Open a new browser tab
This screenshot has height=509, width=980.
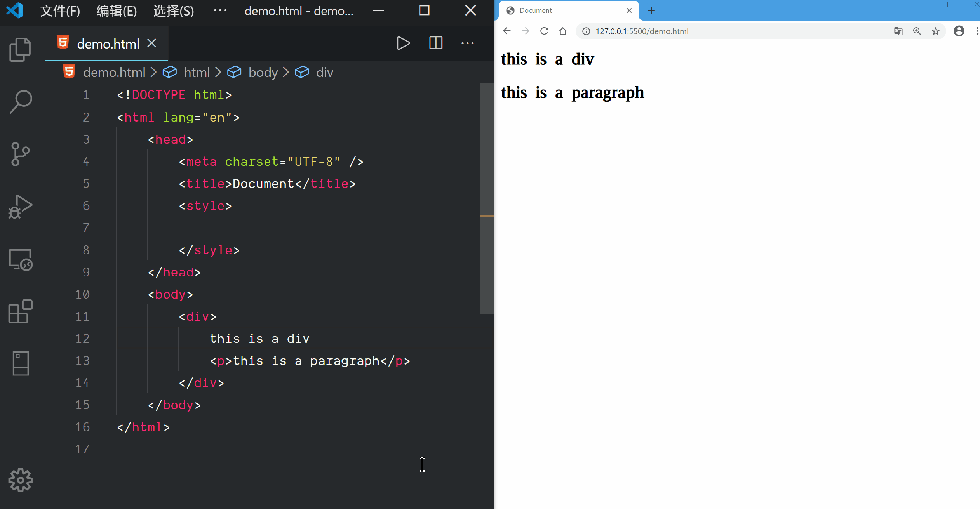651,10
